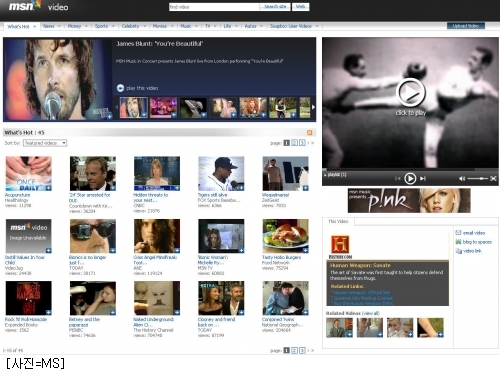The height and width of the screenshot is (375, 500).
Task: Open the Money menu
Action: coord(77,26)
